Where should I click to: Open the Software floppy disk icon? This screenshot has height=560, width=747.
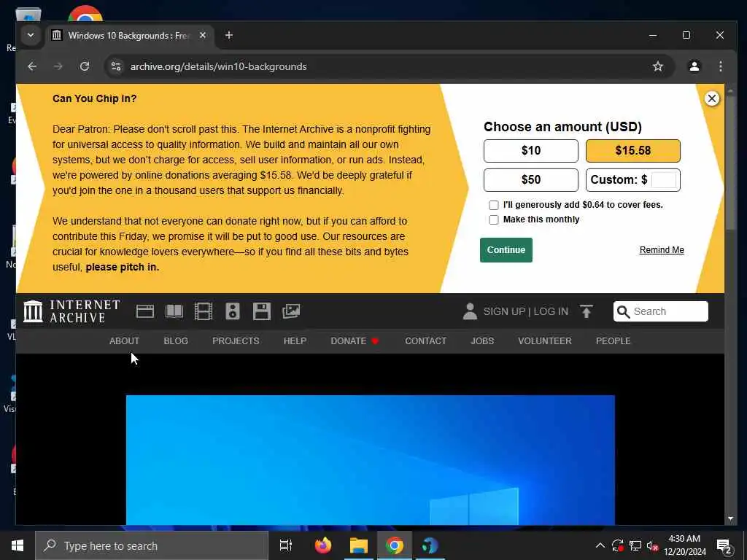click(262, 311)
